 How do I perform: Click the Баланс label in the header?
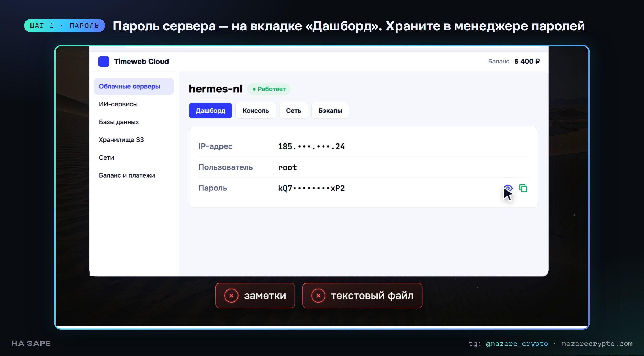tap(499, 61)
